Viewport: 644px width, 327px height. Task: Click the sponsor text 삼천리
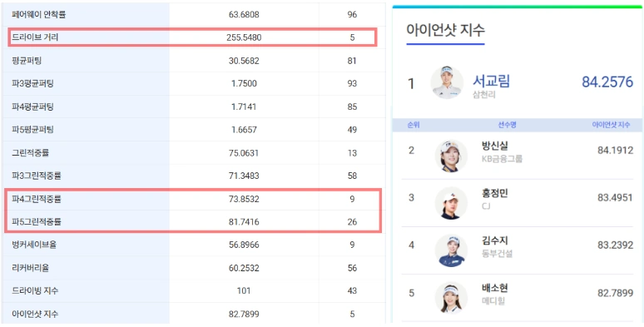[484, 95]
